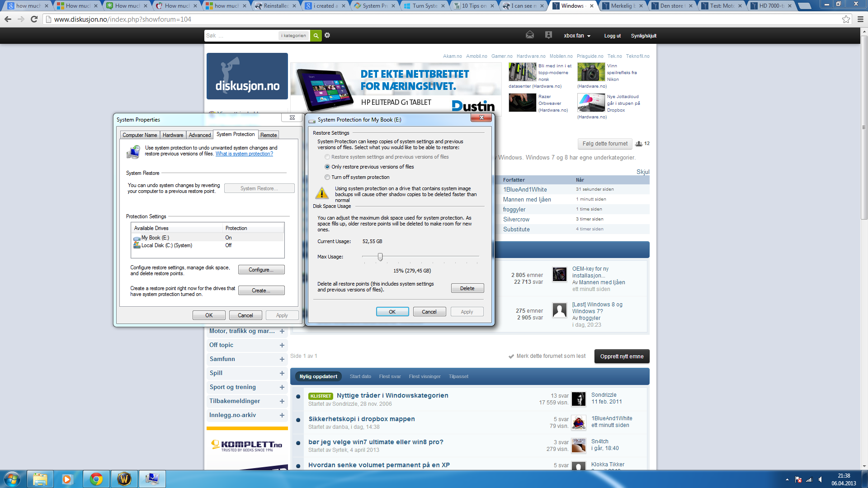Viewport: 868px width, 488px height.
Task: Select System Properties taskbar icon
Action: click(x=152, y=479)
